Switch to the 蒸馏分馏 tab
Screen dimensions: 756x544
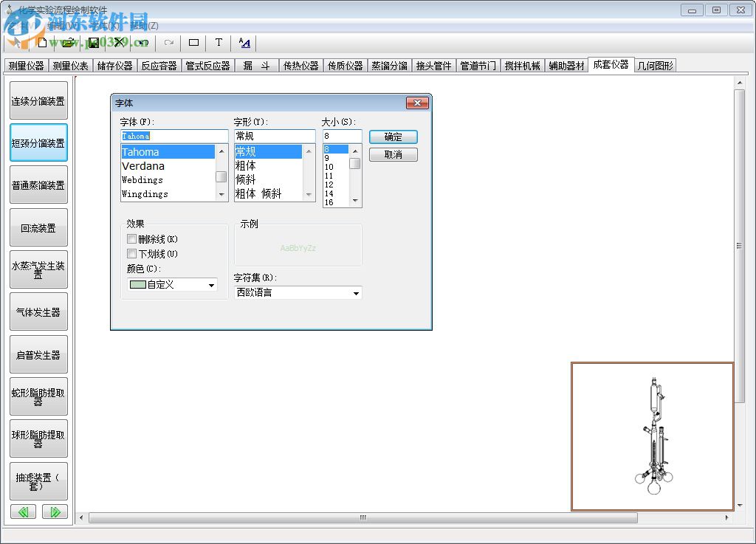click(x=390, y=65)
